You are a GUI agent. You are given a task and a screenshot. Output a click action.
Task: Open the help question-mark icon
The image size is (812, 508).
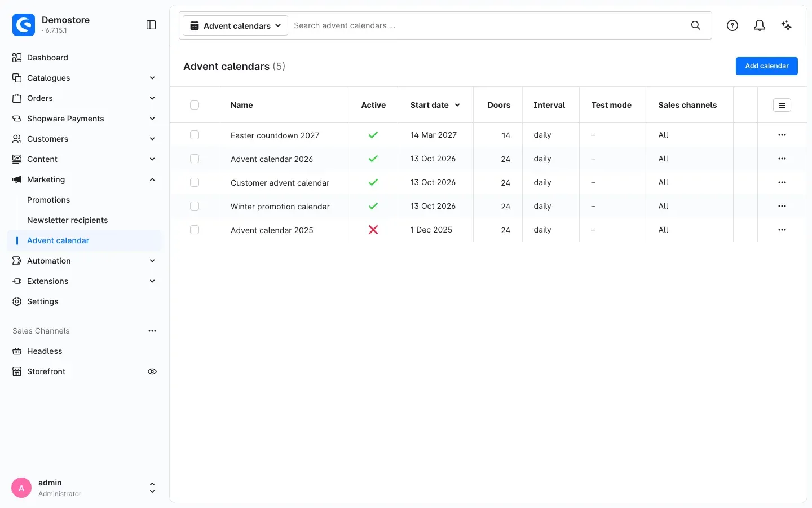tap(732, 25)
